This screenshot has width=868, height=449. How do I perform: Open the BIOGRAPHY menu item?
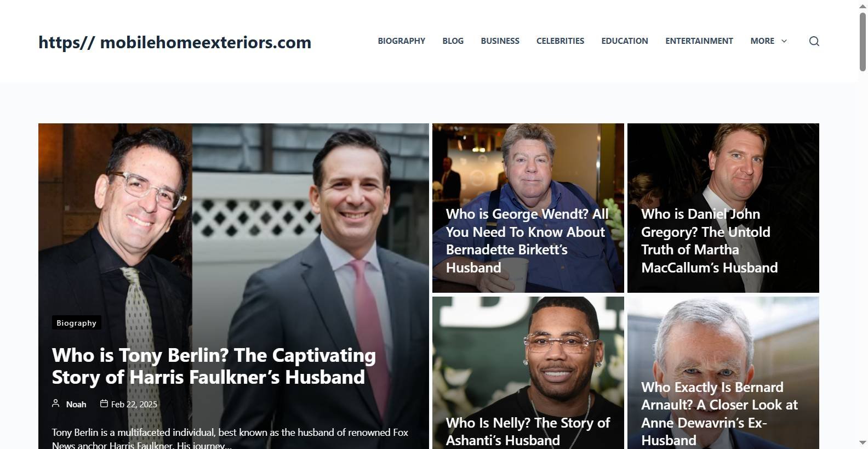click(401, 41)
